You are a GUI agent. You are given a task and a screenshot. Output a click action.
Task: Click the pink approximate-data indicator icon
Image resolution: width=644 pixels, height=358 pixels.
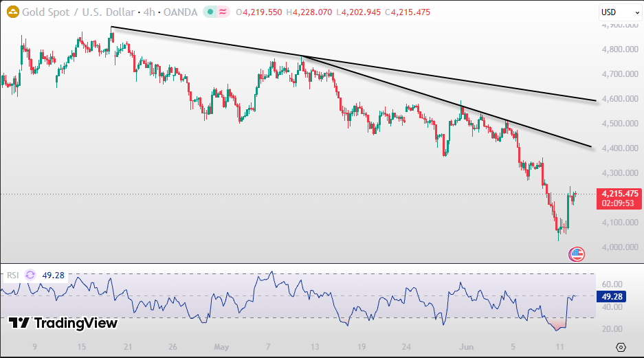tap(223, 12)
